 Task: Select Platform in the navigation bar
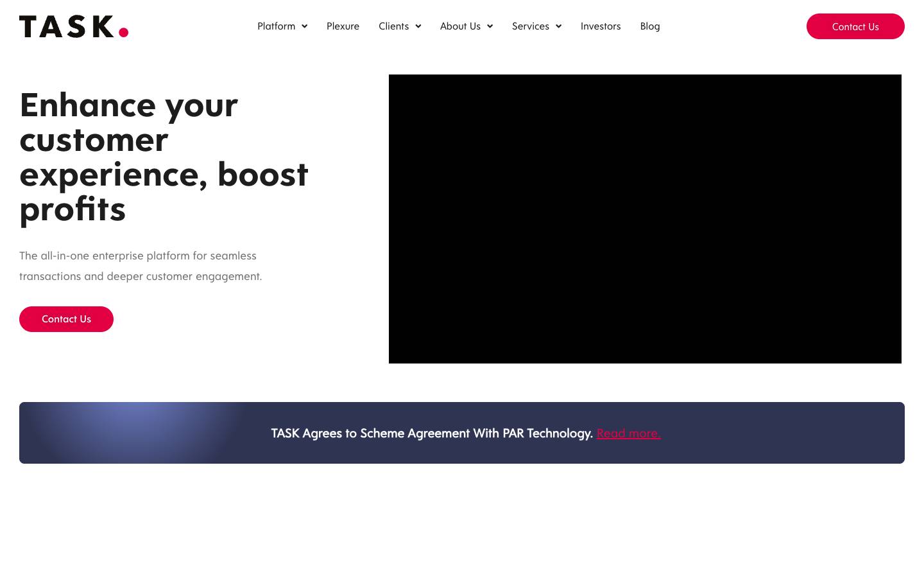click(x=277, y=26)
